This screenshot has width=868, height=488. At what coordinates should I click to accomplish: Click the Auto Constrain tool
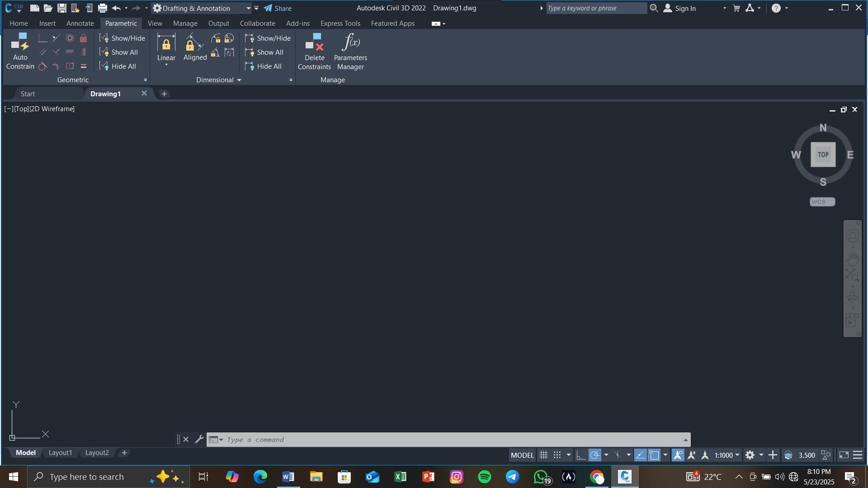coord(20,51)
